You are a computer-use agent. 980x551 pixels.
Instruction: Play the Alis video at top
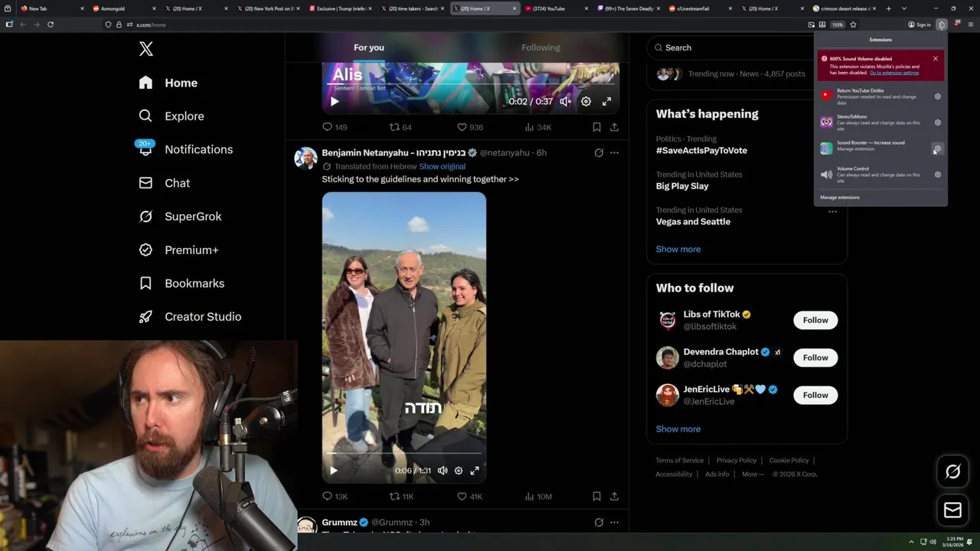point(335,101)
